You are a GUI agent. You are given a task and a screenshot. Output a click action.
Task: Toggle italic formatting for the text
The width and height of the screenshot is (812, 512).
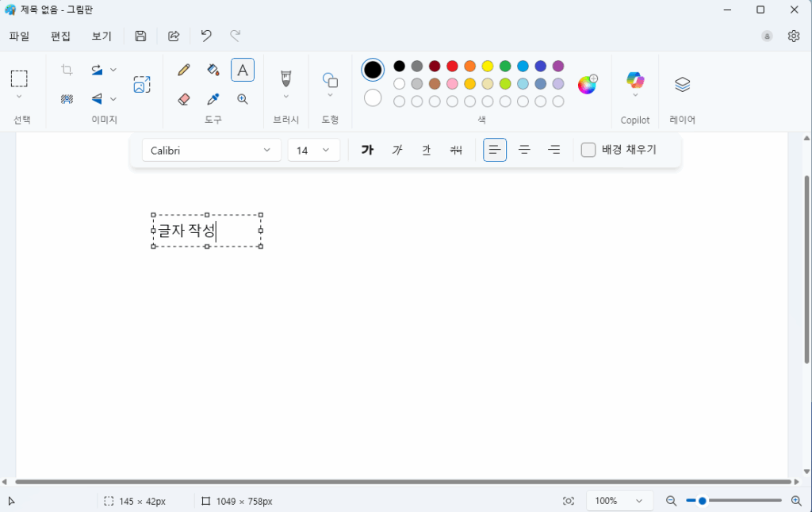pos(396,150)
